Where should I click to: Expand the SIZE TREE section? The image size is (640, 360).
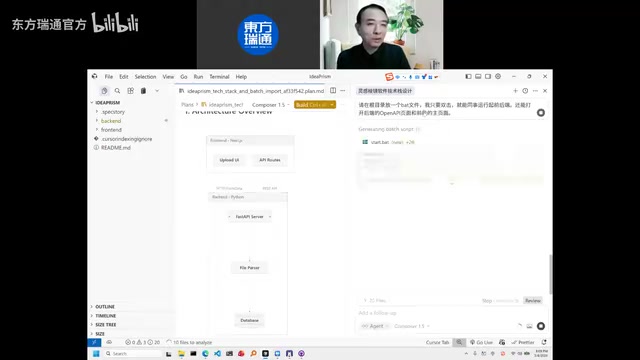(x=106, y=325)
